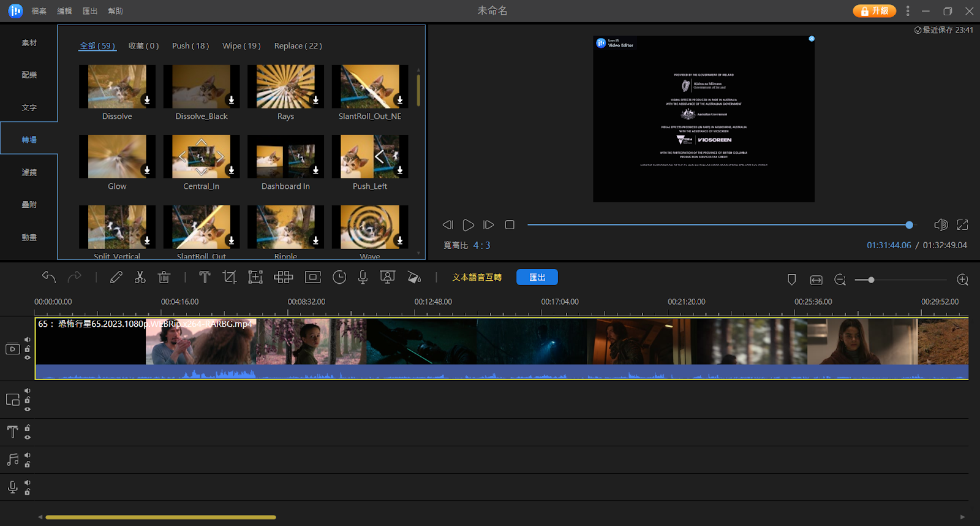The height and width of the screenshot is (526, 980).
Task: Mute the main video track
Action: click(x=28, y=339)
